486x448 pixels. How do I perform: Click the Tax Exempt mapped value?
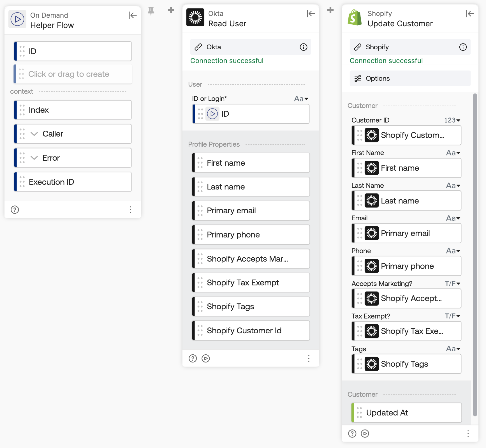[x=406, y=331]
